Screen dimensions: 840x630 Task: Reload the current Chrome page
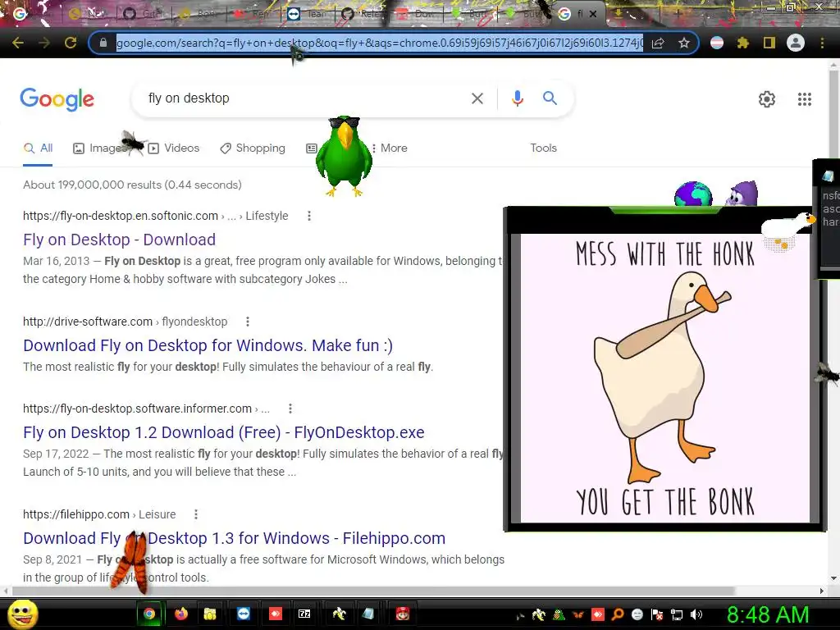click(x=71, y=43)
